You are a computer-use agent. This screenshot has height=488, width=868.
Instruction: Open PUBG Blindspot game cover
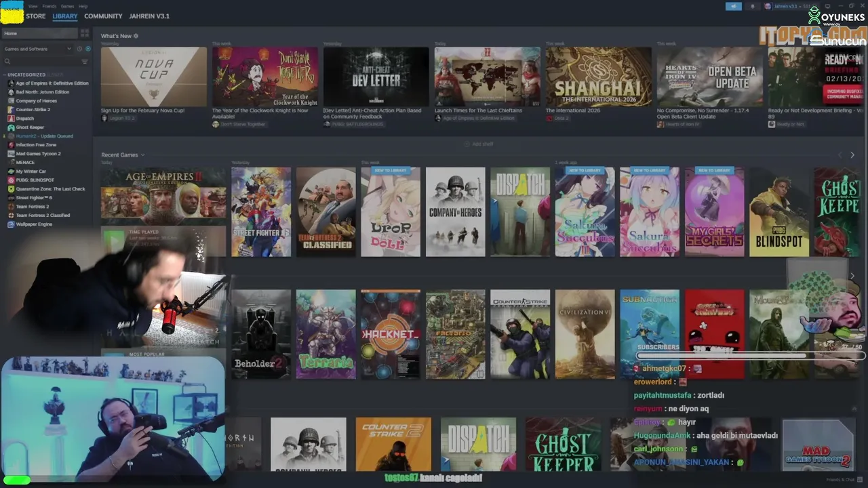click(779, 212)
